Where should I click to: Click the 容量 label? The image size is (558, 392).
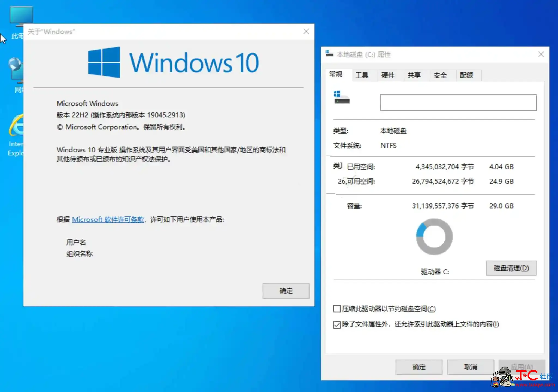coord(354,206)
